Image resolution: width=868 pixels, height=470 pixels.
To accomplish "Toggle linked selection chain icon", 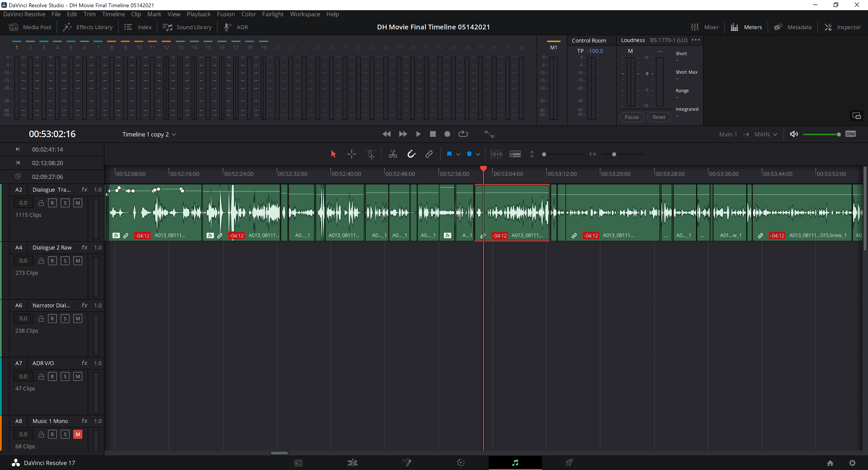I will pyautogui.click(x=429, y=154).
